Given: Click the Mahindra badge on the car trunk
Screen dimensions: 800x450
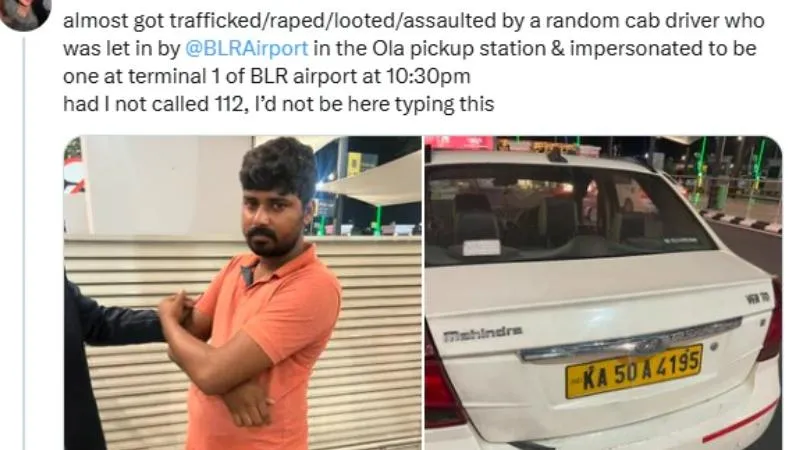Looking at the screenshot, I should pyautogui.click(x=483, y=333).
